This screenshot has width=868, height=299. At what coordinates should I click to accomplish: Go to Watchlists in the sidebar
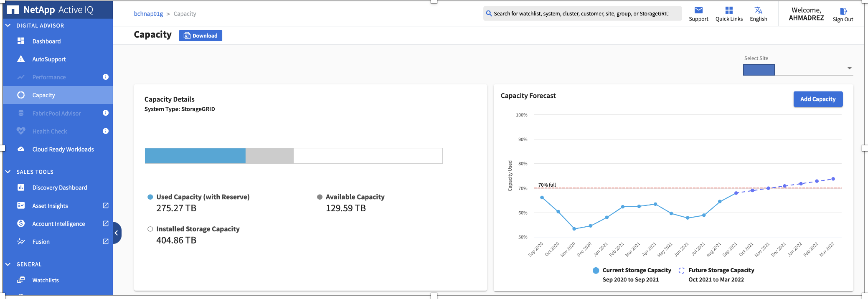tap(46, 280)
